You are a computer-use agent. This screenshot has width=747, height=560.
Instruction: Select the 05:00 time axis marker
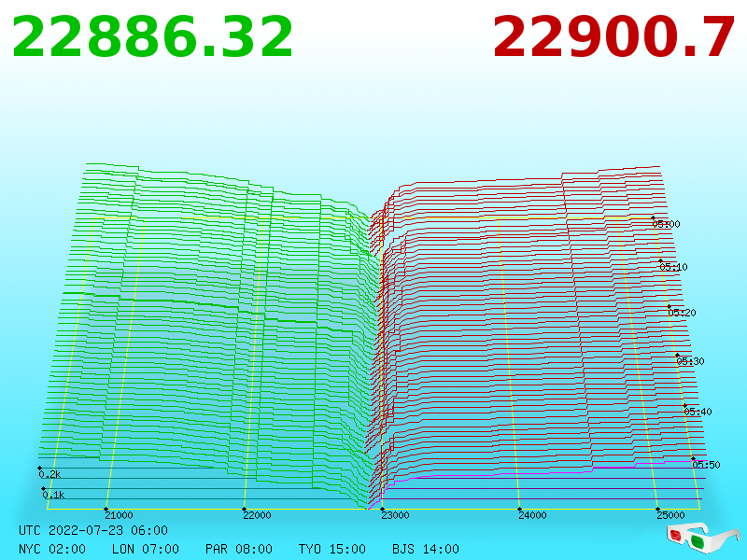coord(667,224)
